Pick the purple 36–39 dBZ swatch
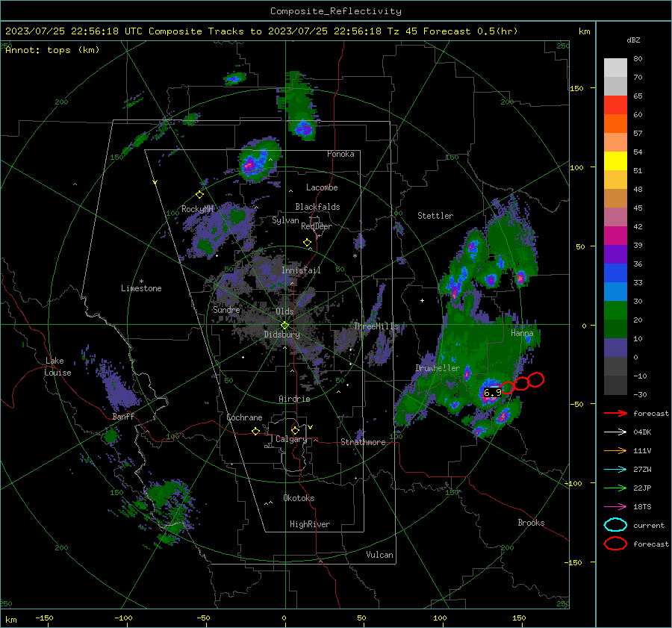 (615, 255)
